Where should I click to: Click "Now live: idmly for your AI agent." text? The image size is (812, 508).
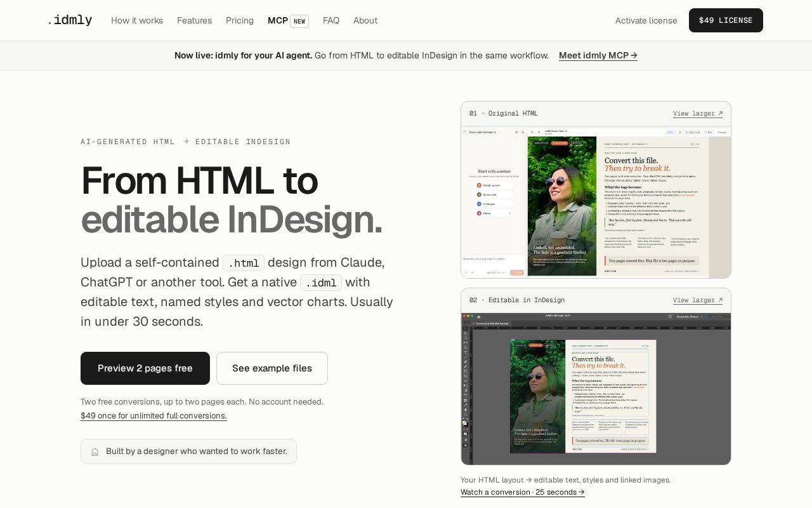click(x=244, y=55)
